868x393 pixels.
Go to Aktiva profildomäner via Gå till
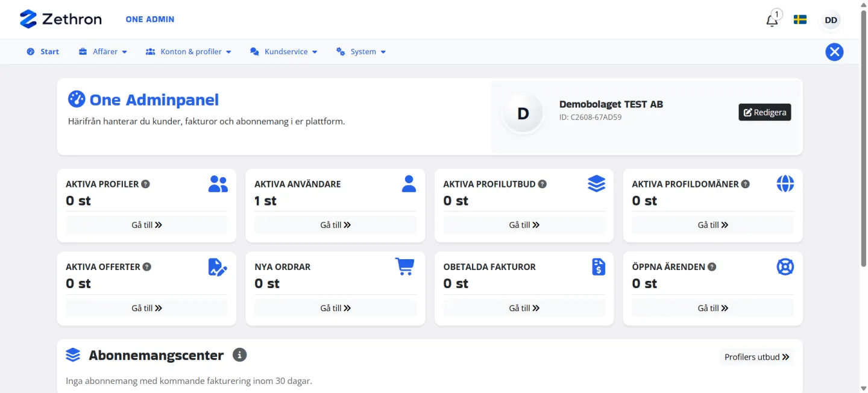click(713, 225)
